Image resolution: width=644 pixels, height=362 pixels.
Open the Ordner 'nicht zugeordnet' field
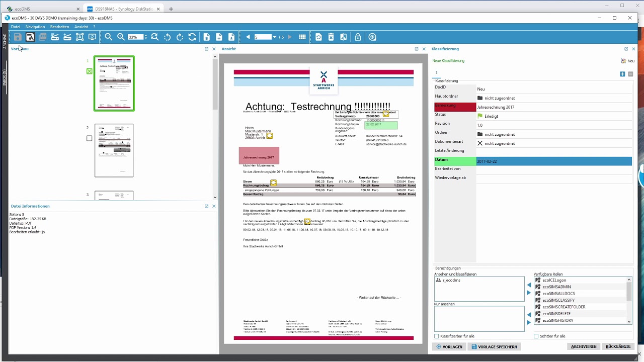[x=554, y=134]
